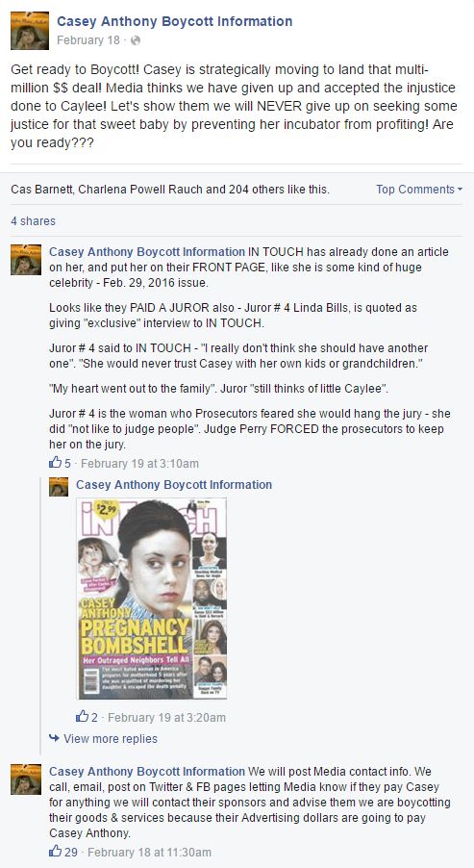This screenshot has height=868, width=474.
Task: Click the reply arrow icon beside View more replies
Action: 54,738
